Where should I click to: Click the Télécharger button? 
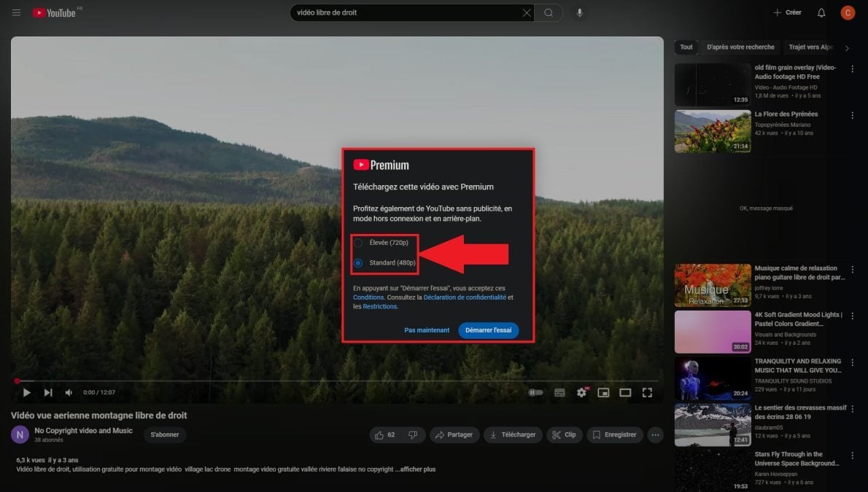point(513,435)
